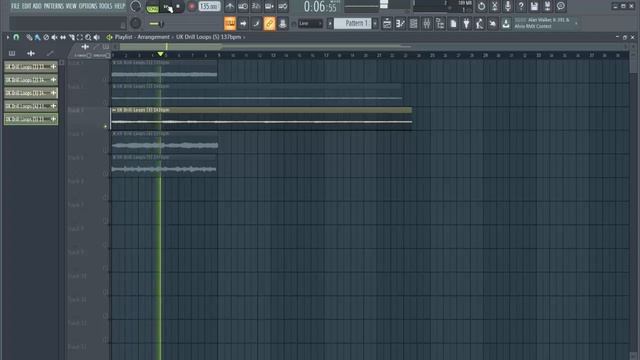Viewport: 640px width, 360px height.
Task: Toggle the loop recording icon
Action: tap(282, 7)
